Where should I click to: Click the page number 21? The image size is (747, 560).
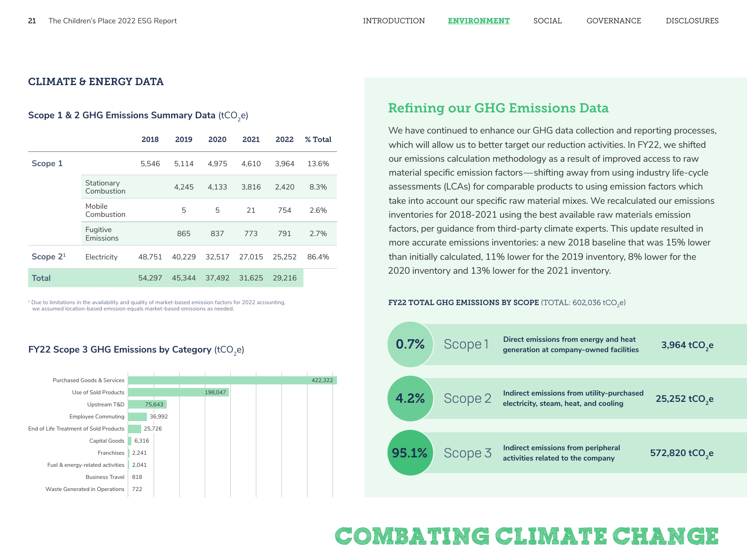32,21
